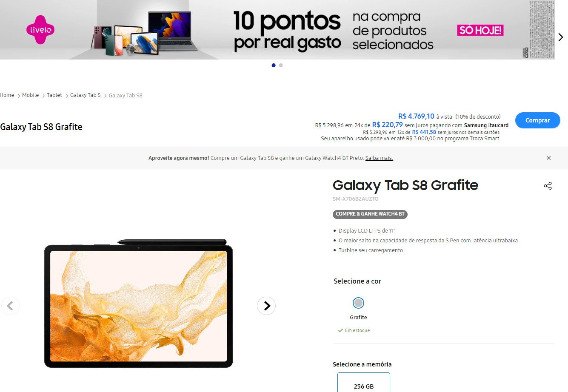Close the Galaxy Watch4 promotion notice

(x=548, y=158)
